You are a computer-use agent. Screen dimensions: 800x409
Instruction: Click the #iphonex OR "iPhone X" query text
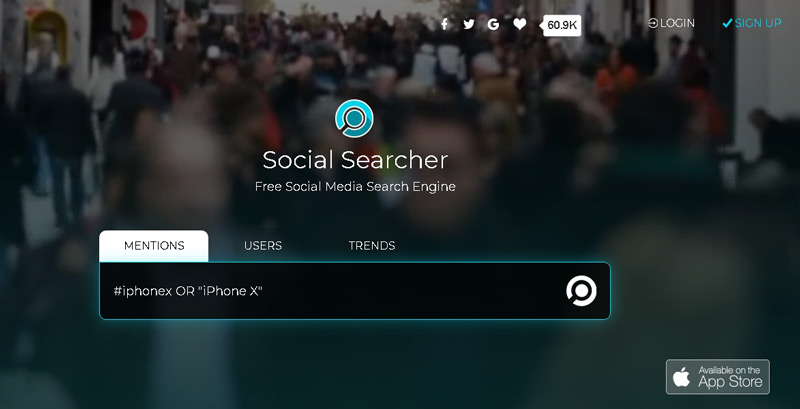click(x=188, y=291)
